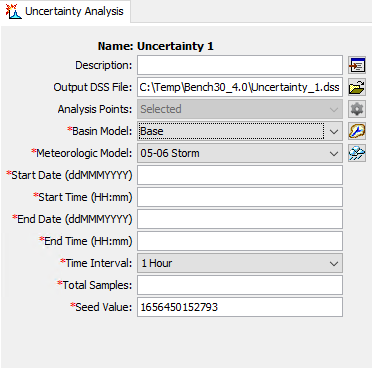372x368 pixels.
Task: Open the basin model viewer icon
Action: point(357,131)
